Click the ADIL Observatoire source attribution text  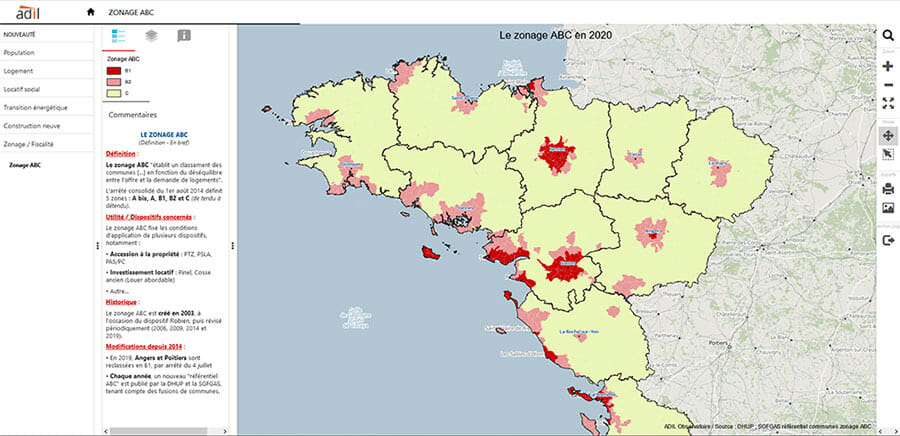point(767,426)
